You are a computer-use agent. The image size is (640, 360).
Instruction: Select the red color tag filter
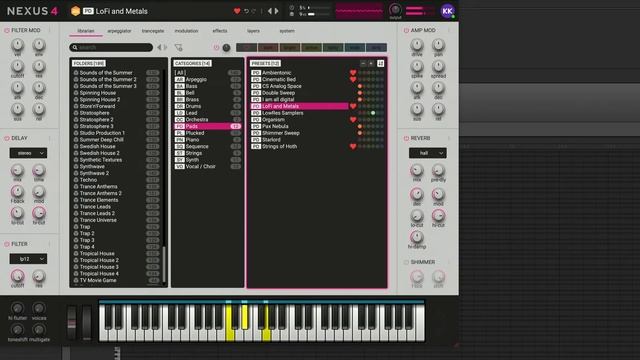coord(268,48)
